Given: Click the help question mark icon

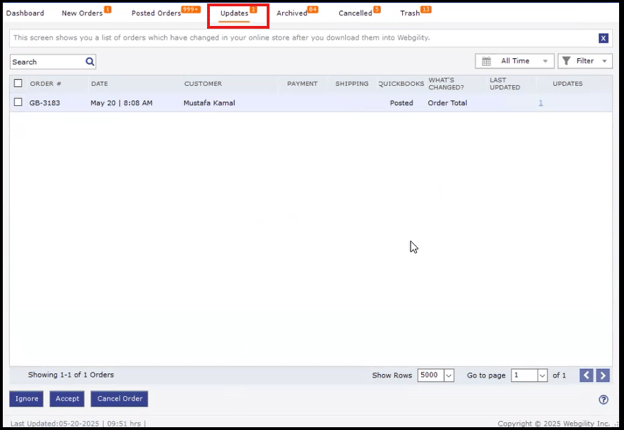Looking at the screenshot, I should tap(603, 399).
